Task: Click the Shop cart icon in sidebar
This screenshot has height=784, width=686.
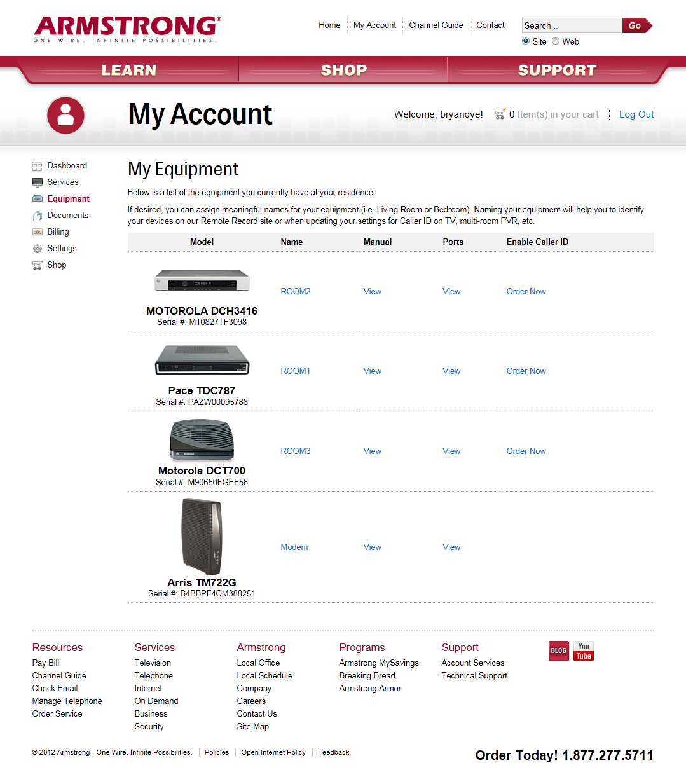Action: 37,265
